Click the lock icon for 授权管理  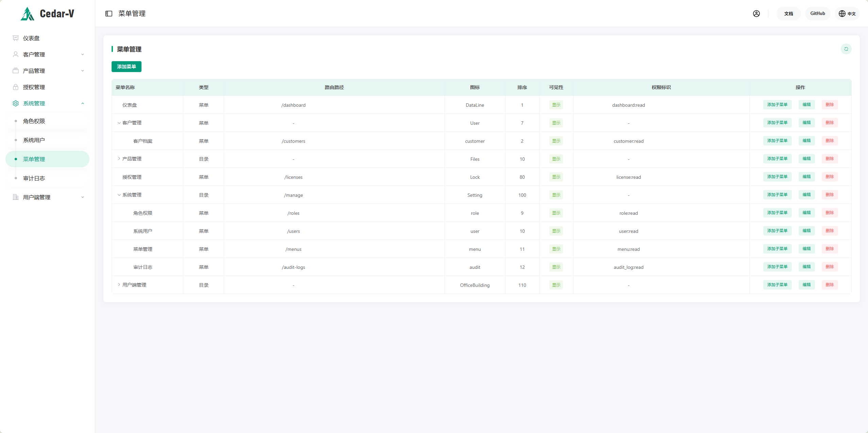tap(16, 87)
